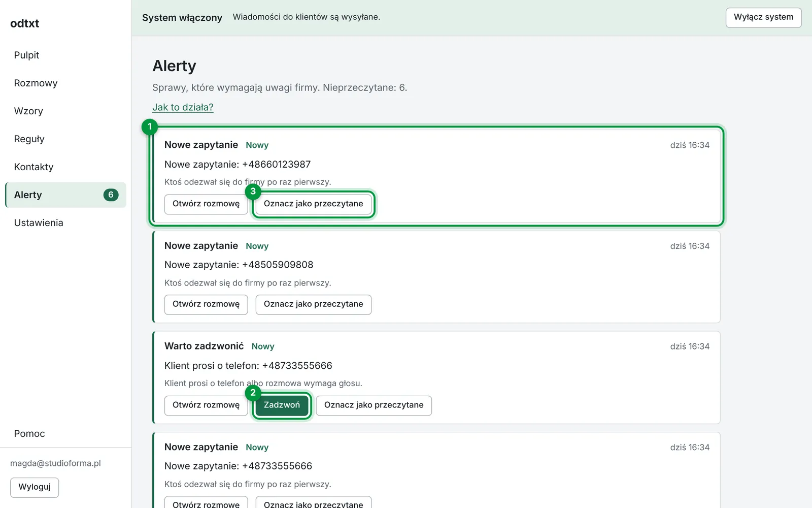Viewport: 812px width, 508px height.
Task: Click 'System włączony' status text
Action: coord(182,18)
